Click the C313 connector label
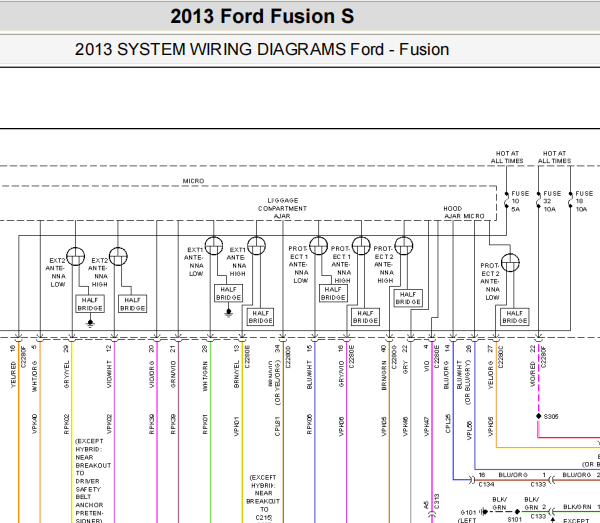 coord(437,502)
